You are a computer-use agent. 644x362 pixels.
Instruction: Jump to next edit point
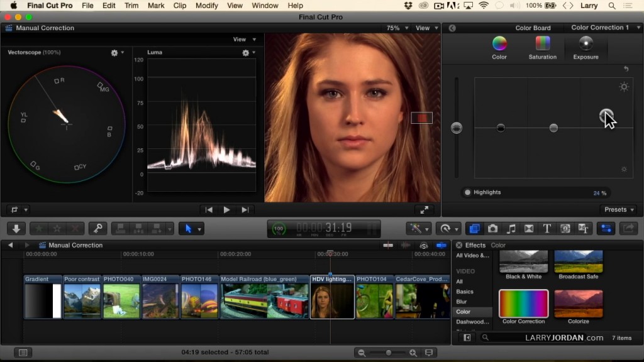(245, 210)
